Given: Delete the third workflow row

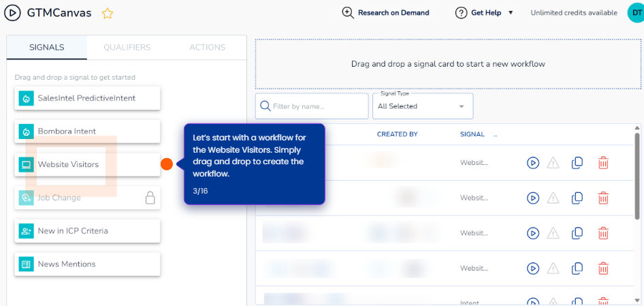Looking at the screenshot, I should 603,233.
